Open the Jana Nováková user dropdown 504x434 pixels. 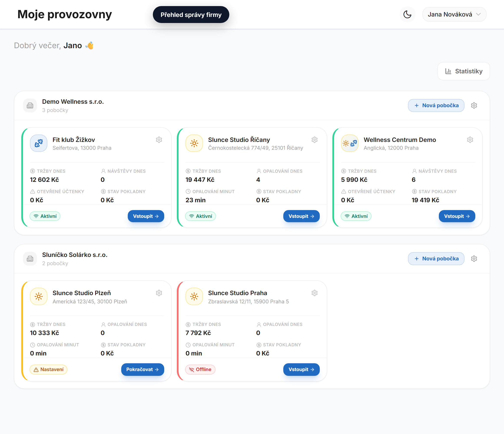click(454, 14)
